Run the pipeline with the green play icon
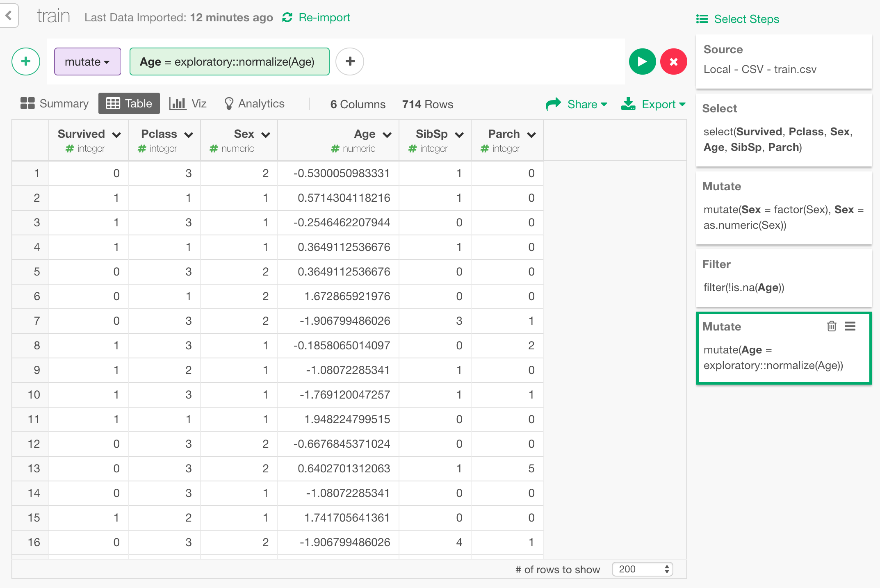880x588 pixels. (642, 62)
